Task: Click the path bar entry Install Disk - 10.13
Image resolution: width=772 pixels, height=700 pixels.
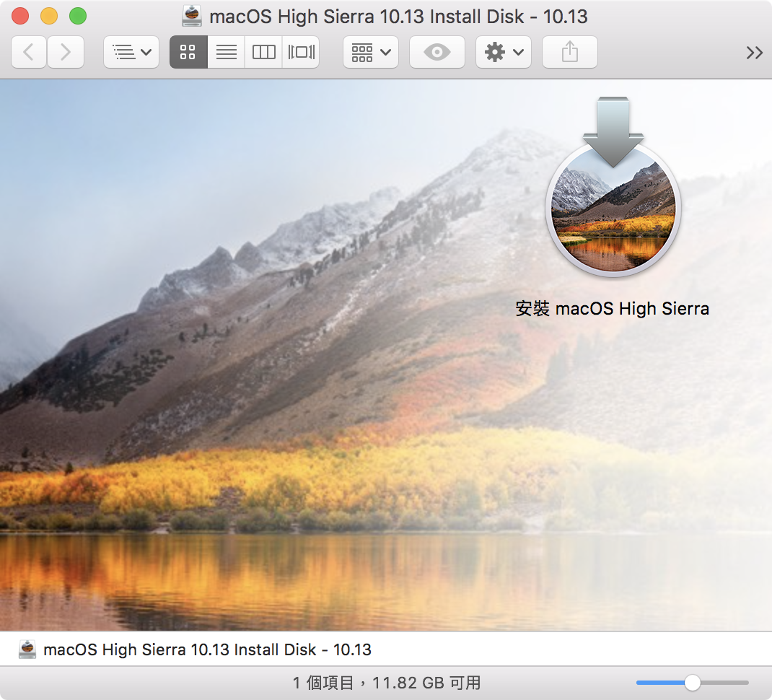Action: click(207, 649)
